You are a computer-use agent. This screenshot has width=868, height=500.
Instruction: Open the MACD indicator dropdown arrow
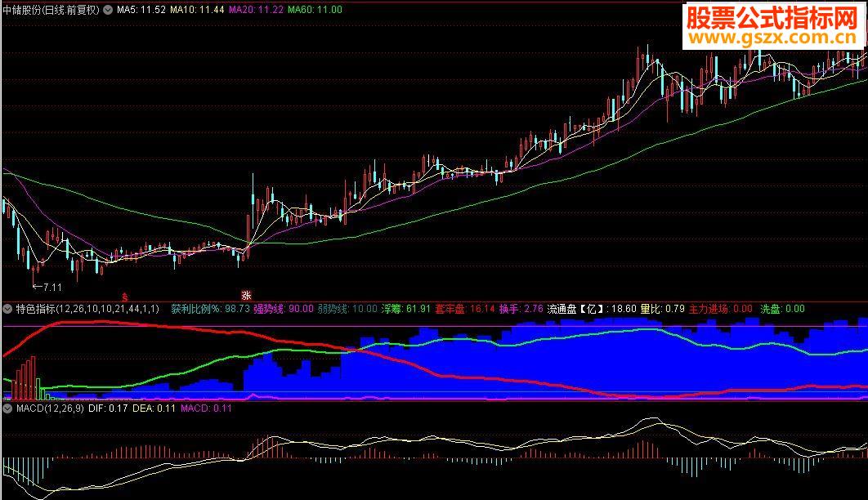click(7, 408)
